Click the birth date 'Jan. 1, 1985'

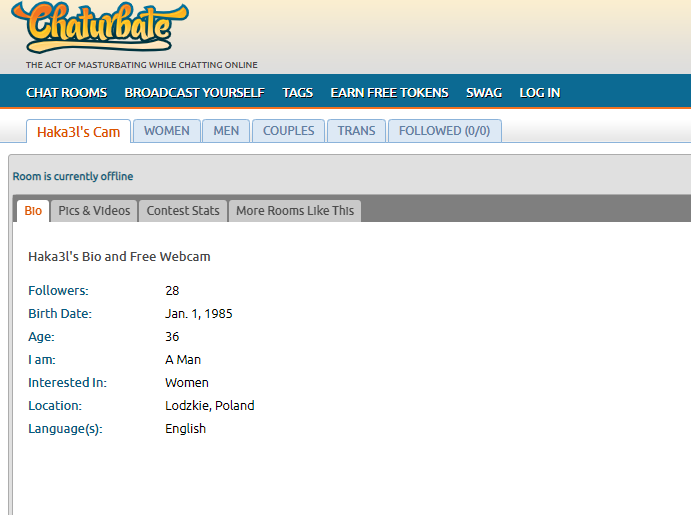(199, 314)
